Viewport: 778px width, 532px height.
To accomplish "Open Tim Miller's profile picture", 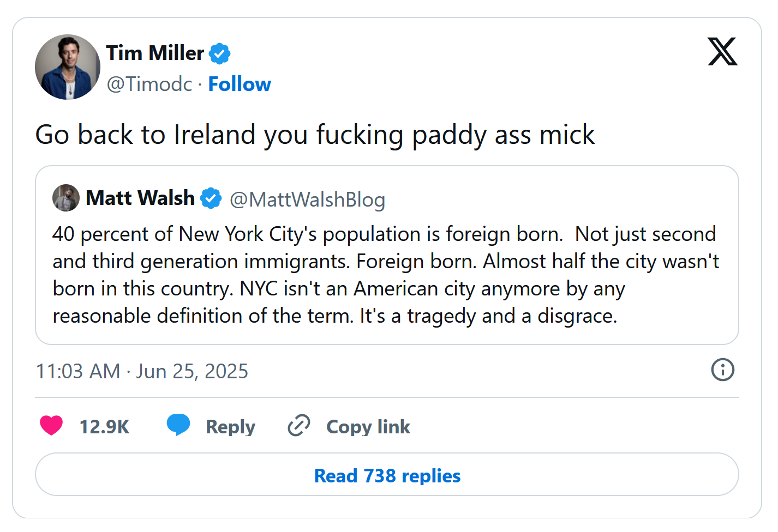I will point(68,67).
